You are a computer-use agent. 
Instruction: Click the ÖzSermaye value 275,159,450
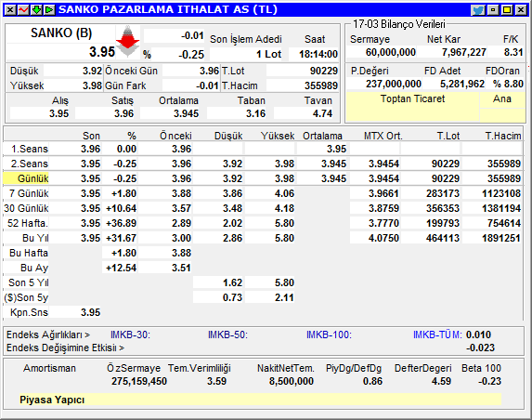pyautogui.click(x=139, y=381)
